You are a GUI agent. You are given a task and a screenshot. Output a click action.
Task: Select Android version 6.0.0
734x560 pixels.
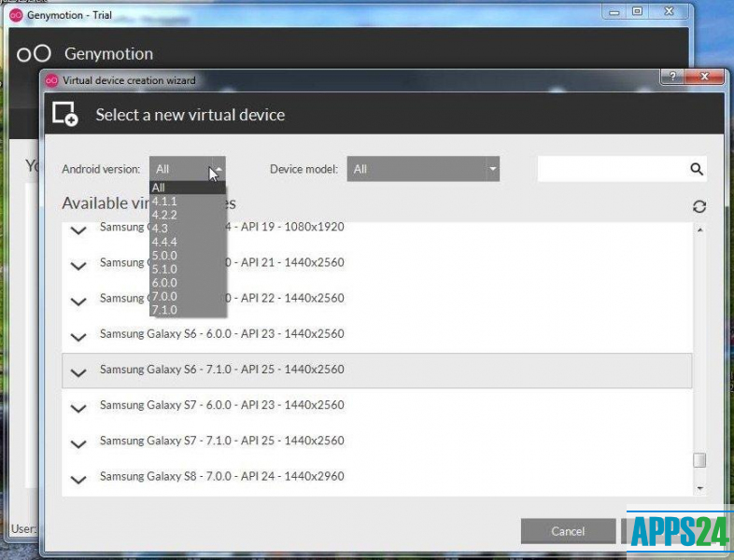[188, 283]
